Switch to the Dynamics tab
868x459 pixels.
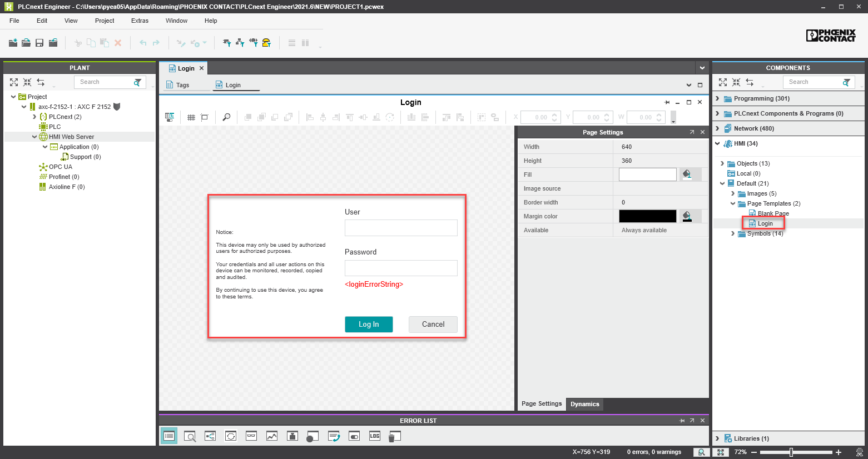click(x=585, y=404)
